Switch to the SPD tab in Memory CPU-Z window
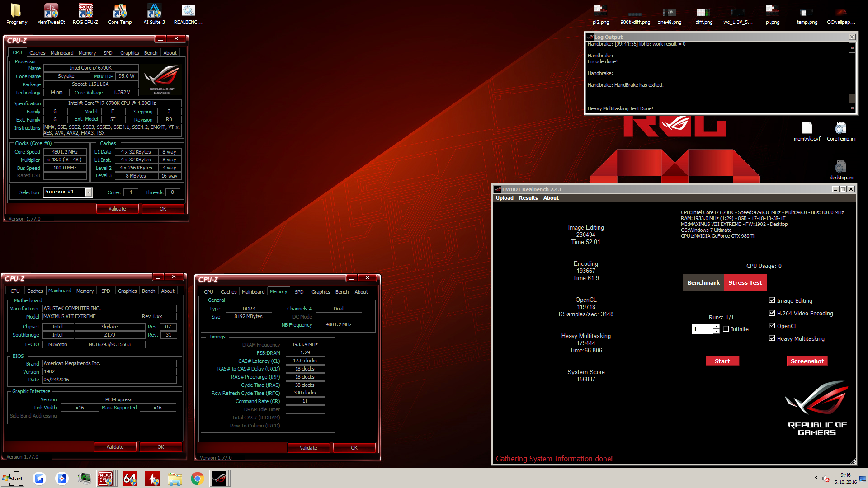 click(299, 292)
